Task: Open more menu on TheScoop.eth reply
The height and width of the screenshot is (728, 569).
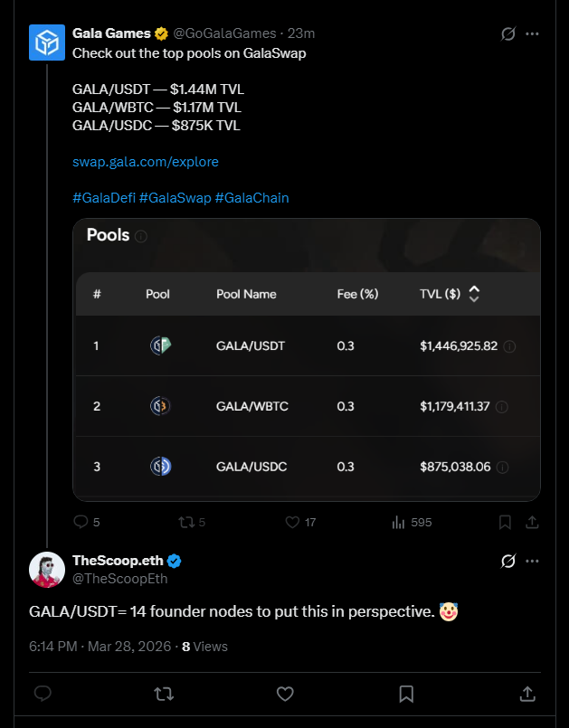Action: pos(532,562)
